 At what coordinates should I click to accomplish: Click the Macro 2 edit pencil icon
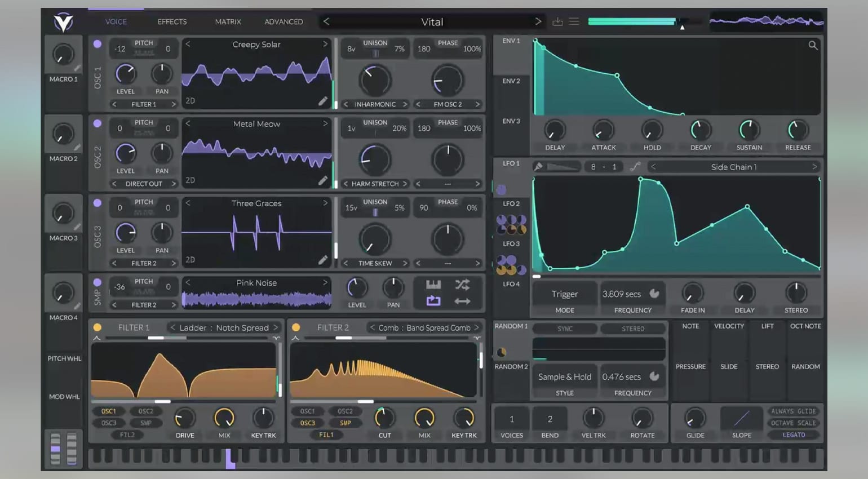pos(77,148)
